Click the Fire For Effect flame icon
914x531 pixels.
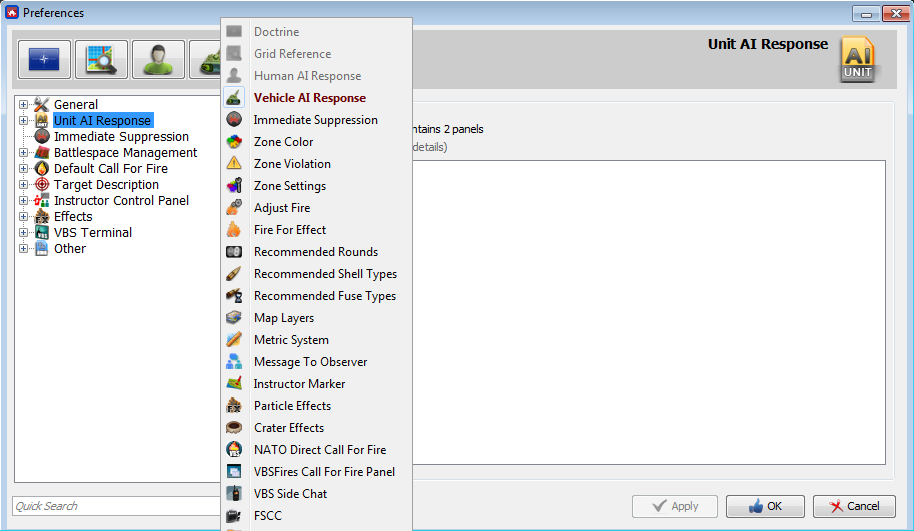point(234,230)
